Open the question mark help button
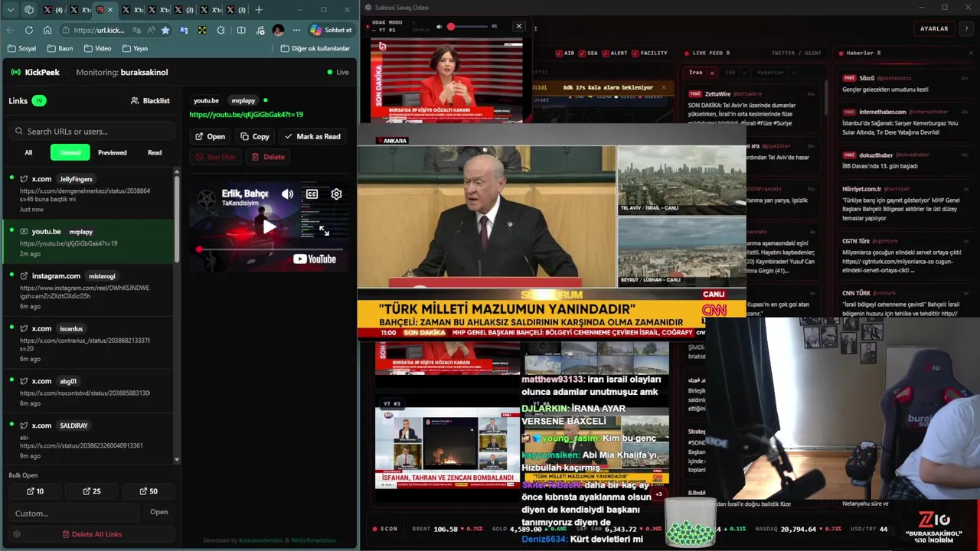The image size is (980, 551). point(967,28)
